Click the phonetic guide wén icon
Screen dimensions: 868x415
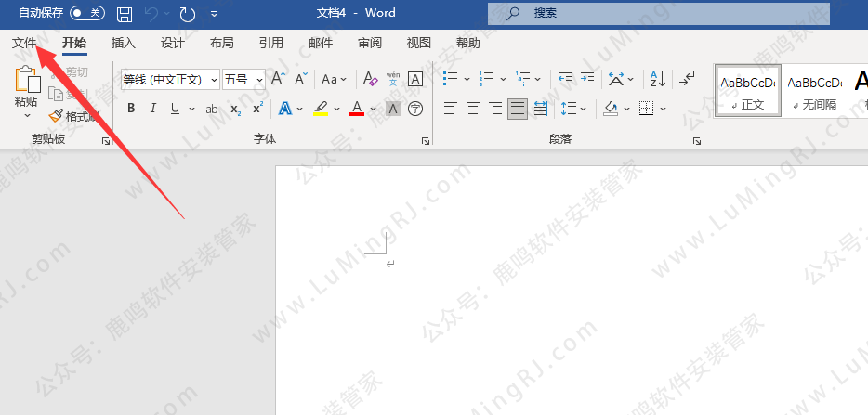tap(393, 79)
